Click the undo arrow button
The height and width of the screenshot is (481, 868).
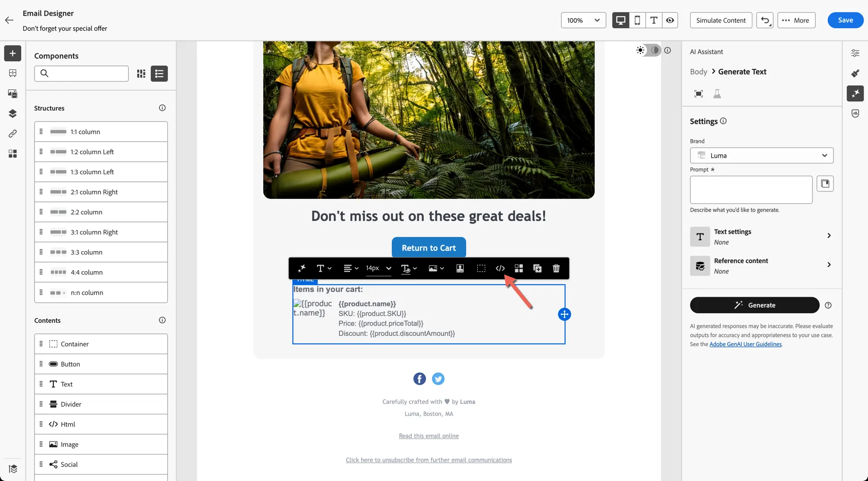(x=765, y=20)
